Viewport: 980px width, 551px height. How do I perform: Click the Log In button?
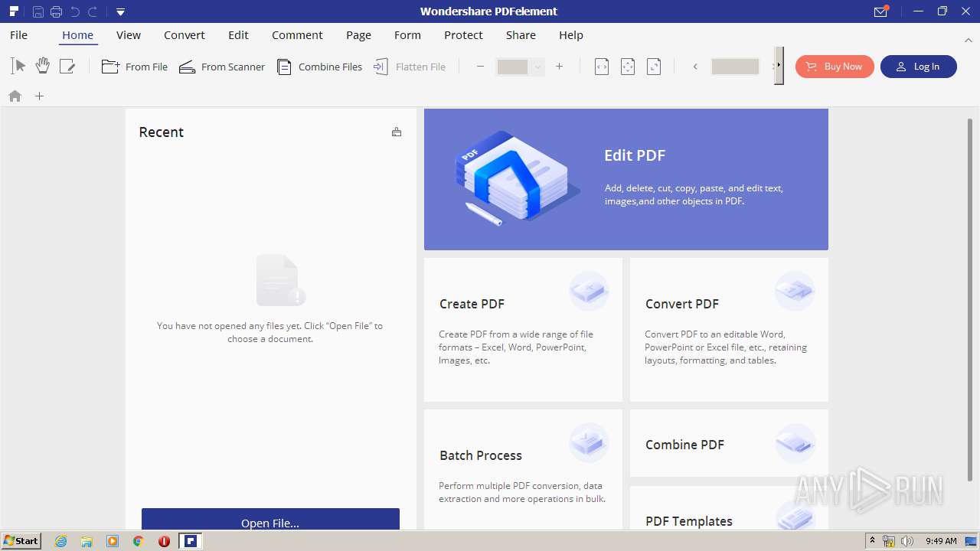click(919, 67)
